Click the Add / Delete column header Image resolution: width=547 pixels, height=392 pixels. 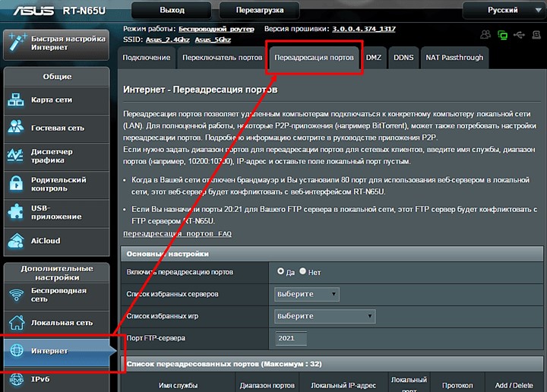point(514,385)
